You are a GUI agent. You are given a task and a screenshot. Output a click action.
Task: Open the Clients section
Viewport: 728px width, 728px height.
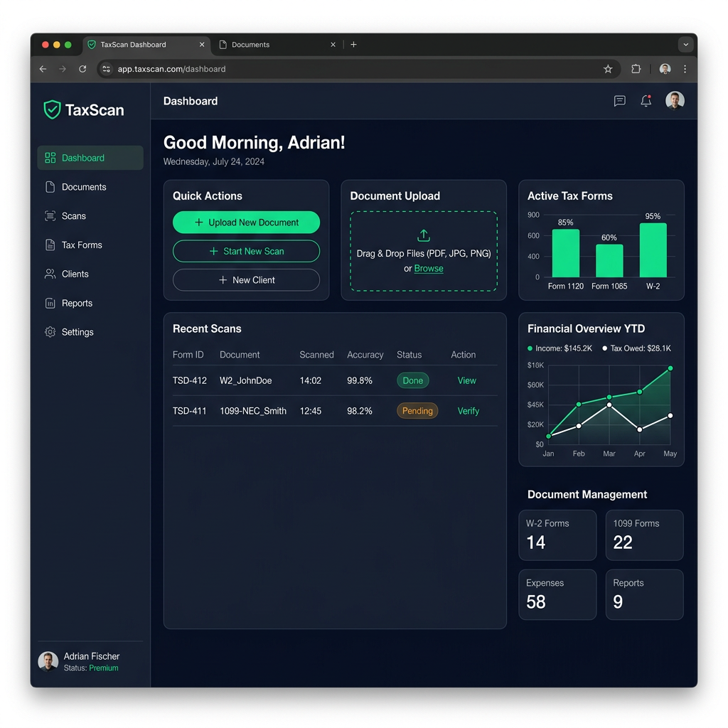point(90,274)
